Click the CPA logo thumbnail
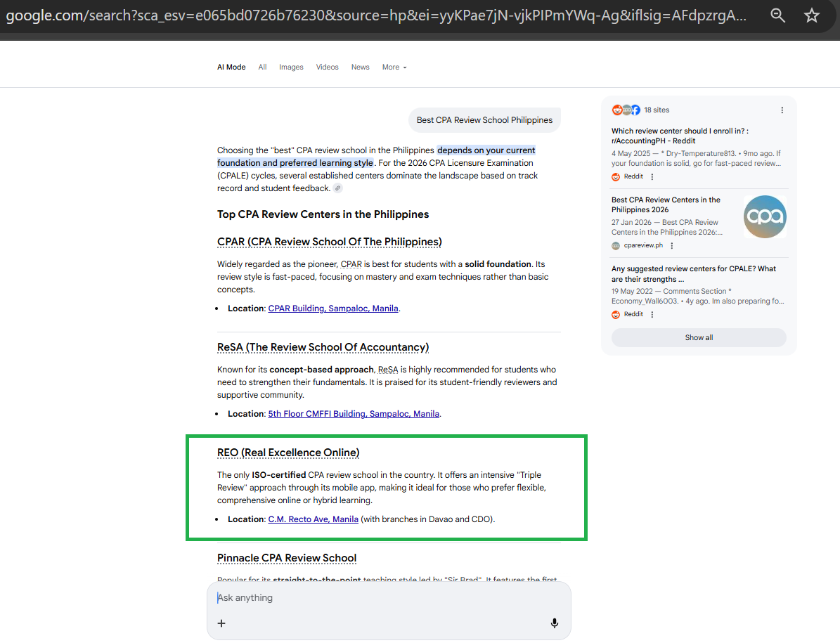 pyautogui.click(x=765, y=216)
